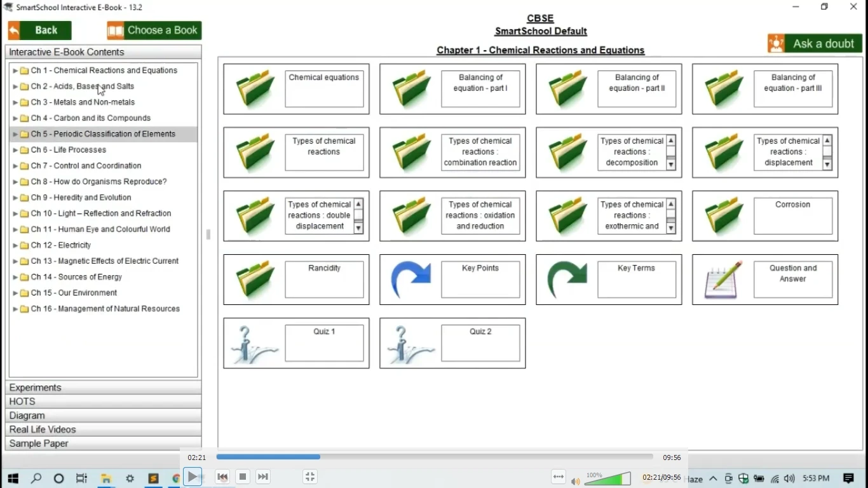This screenshot has height=488, width=868.
Task: Click the Ask a doubt button
Action: point(815,43)
